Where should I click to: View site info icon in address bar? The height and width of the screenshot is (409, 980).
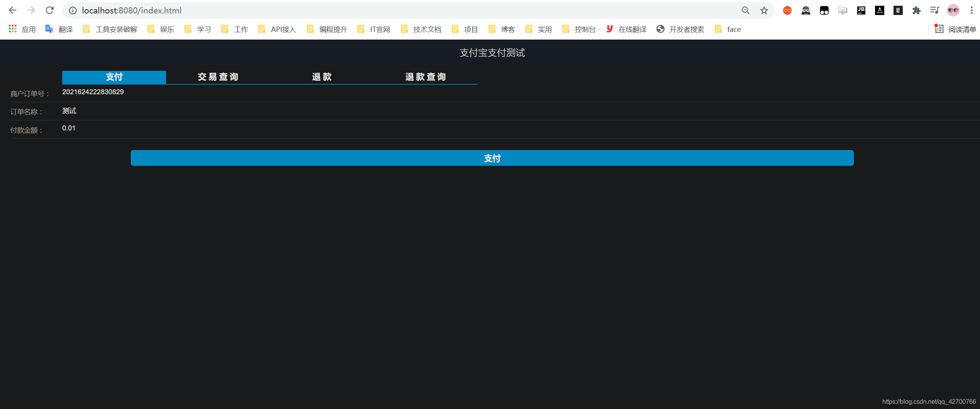pyautogui.click(x=73, y=10)
